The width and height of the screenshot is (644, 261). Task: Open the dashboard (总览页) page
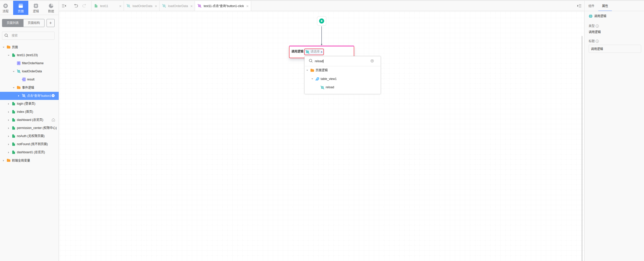(30, 120)
